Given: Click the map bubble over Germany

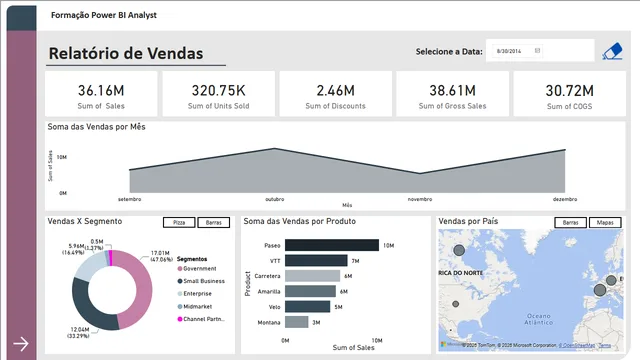Looking at the screenshot, I should click(611, 280).
